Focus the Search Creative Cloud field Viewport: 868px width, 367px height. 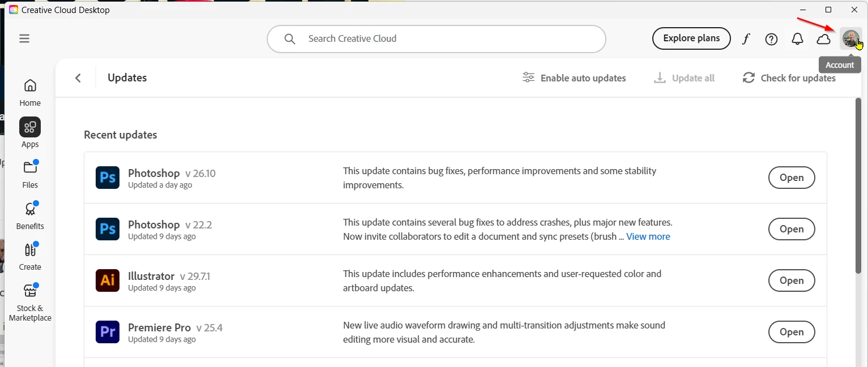tap(437, 39)
